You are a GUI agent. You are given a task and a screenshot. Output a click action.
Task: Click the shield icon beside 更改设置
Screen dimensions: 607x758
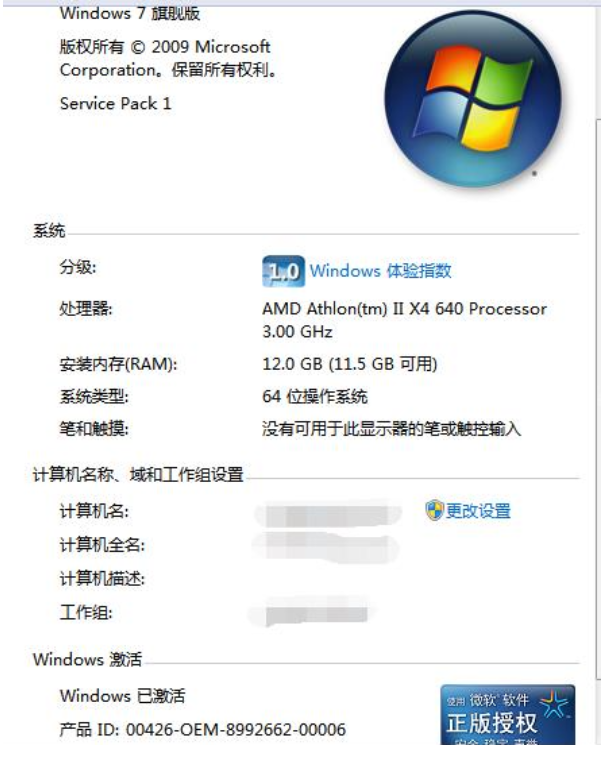pos(434,510)
